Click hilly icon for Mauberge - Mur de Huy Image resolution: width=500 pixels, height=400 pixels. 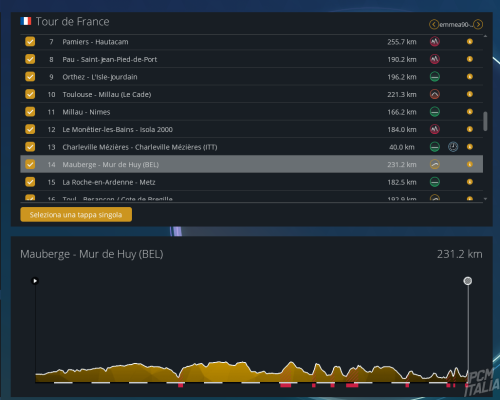click(x=434, y=164)
